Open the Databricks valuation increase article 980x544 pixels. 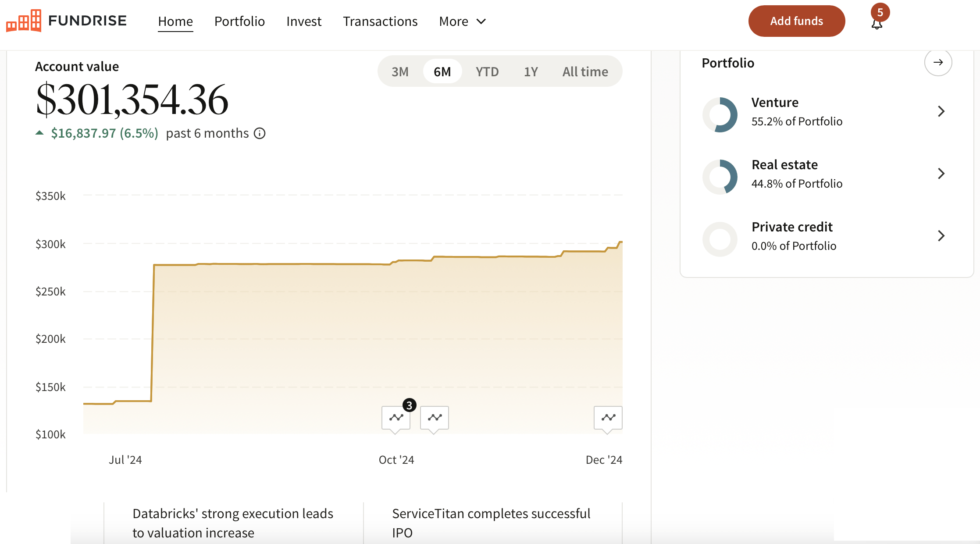(233, 523)
